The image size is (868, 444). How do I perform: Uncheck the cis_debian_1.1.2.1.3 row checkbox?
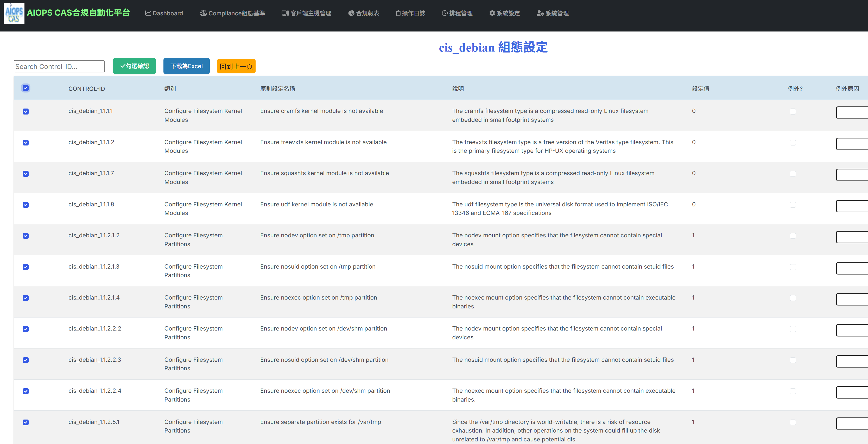(26, 267)
